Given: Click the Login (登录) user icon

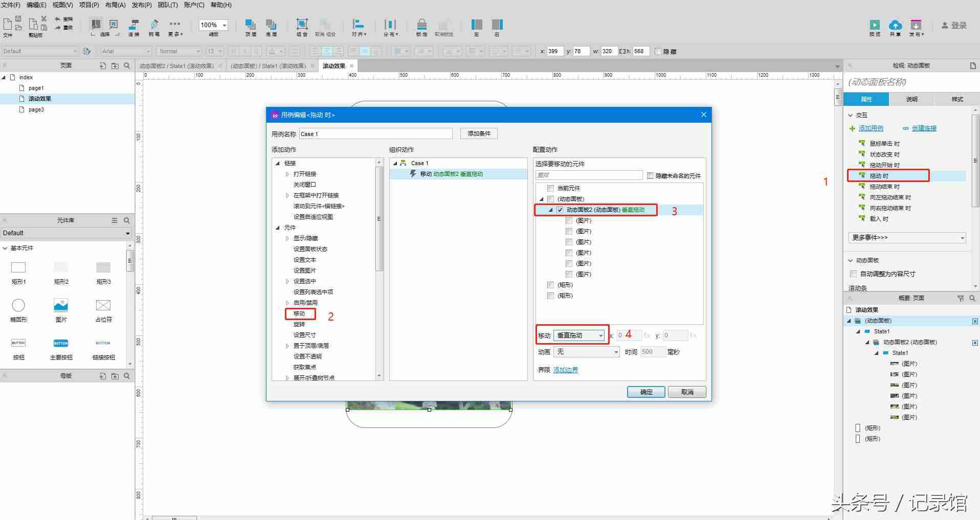Looking at the screenshot, I should tap(945, 25).
